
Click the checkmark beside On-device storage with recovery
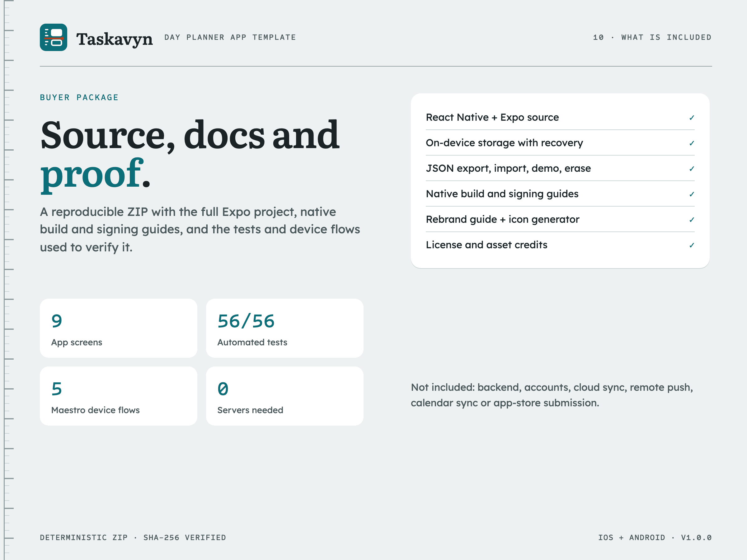[692, 143]
